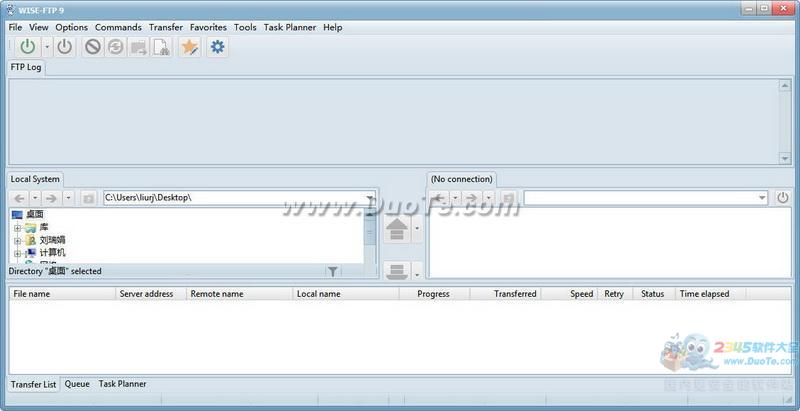Image resolution: width=800 pixels, height=411 pixels.
Task: Click the document view/edit toolbar icon
Action: pos(162,47)
